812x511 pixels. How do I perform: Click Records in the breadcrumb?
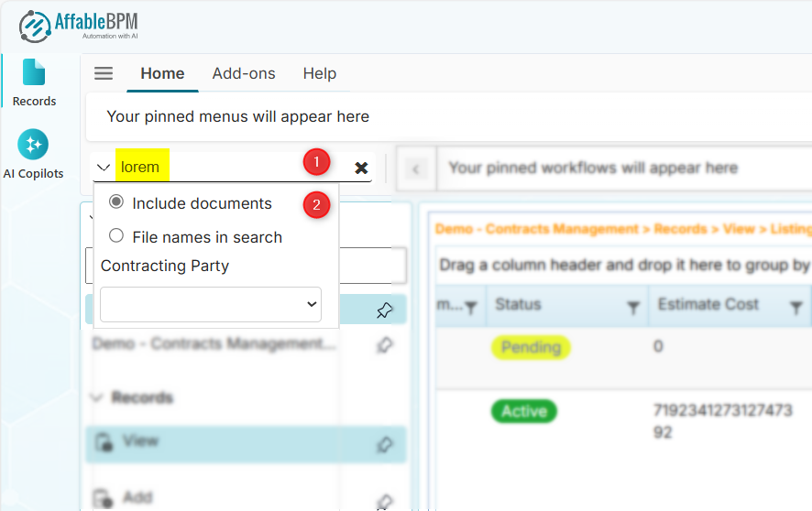(680, 229)
